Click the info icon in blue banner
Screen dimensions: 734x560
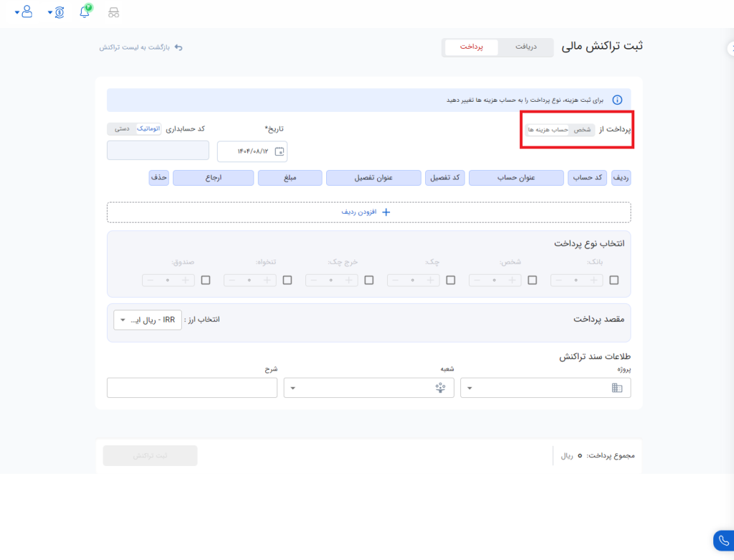616,100
